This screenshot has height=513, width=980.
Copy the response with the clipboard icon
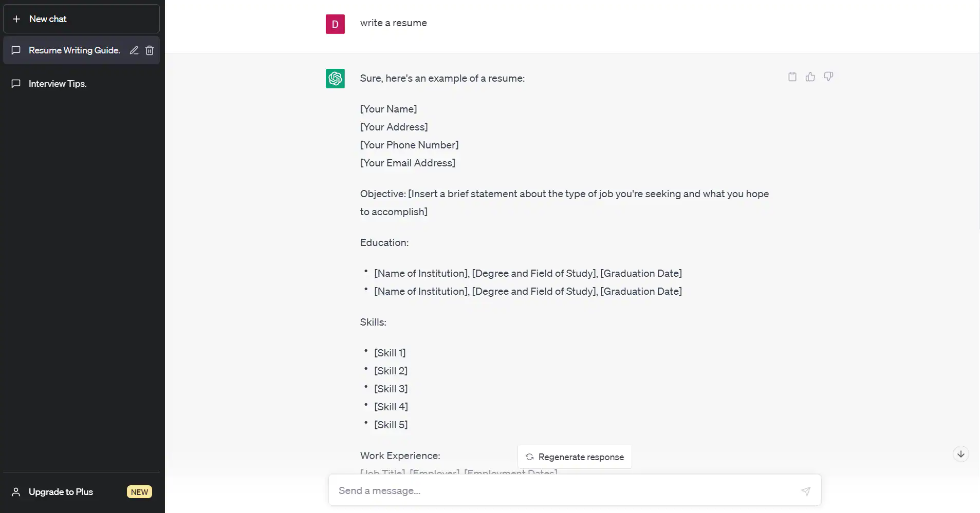tap(792, 77)
